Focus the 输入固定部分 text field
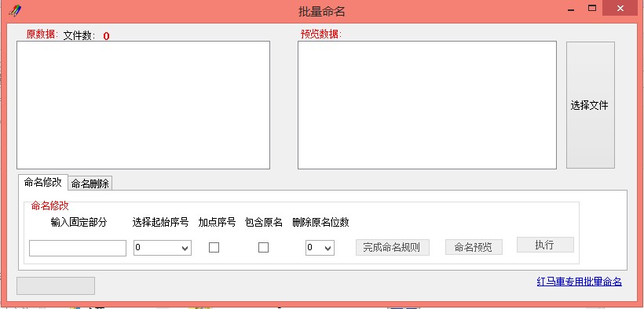Viewport: 644px width, 309px height. (x=78, y=249)
